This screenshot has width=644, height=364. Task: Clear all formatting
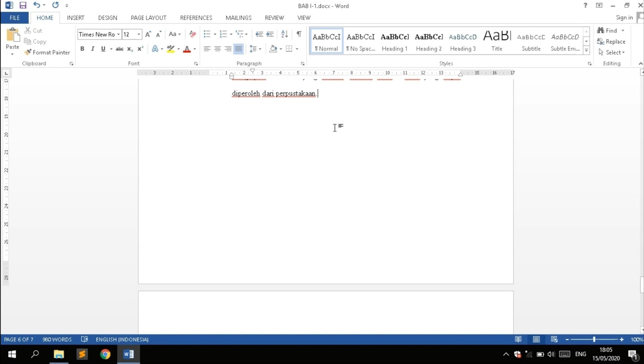tap(193, 34)
